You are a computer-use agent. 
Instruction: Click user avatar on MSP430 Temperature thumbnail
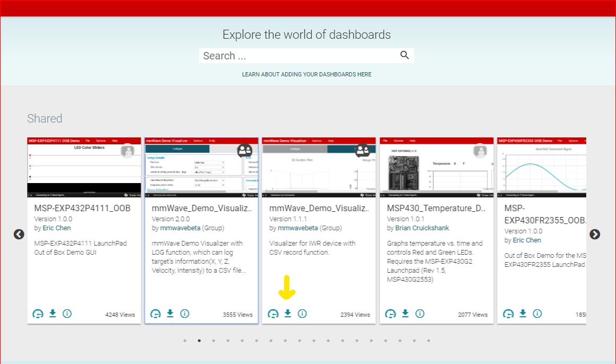click(480, 151)
